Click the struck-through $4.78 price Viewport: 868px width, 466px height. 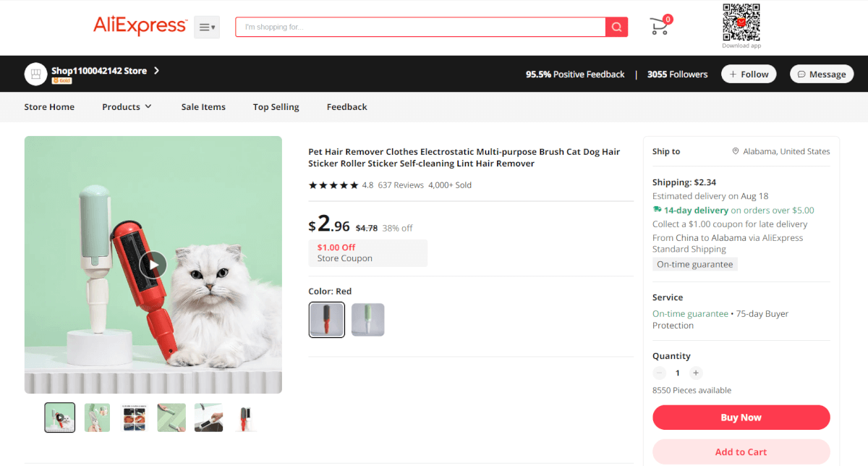367,228
